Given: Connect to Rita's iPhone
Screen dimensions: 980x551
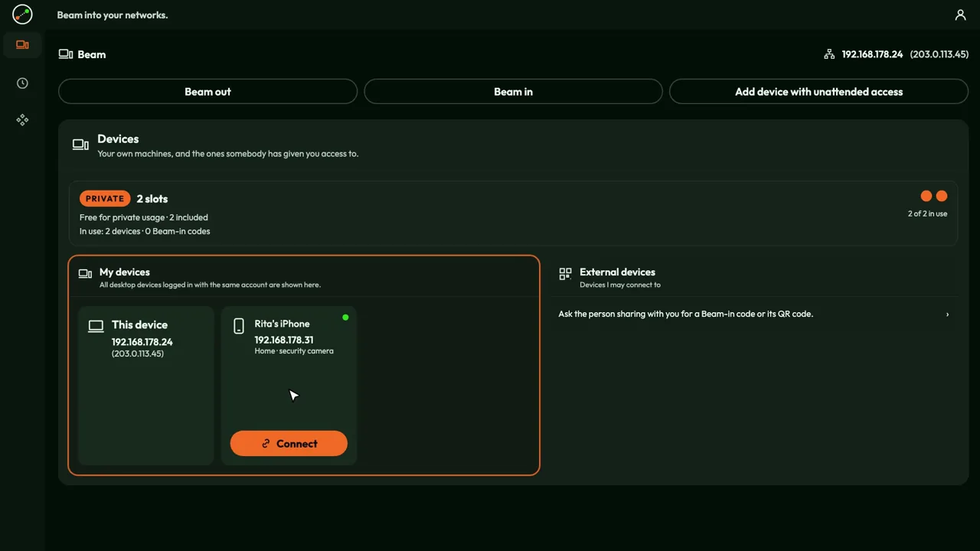Looking at the screenshot, I should tap(289, 444).
